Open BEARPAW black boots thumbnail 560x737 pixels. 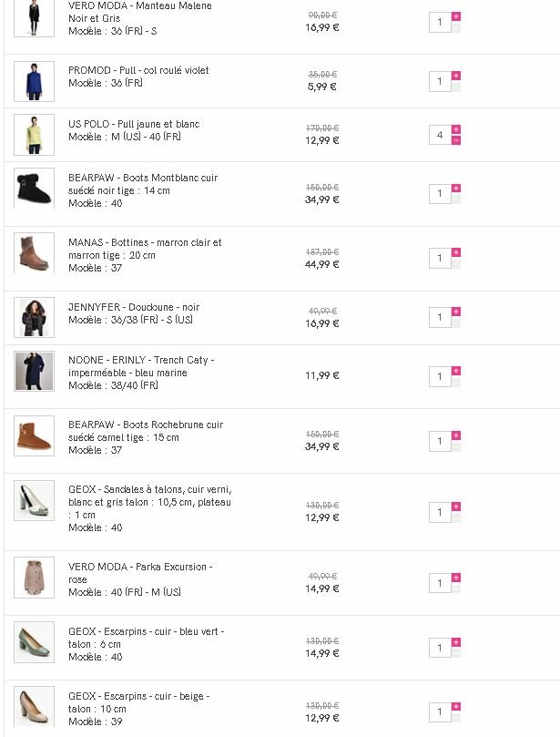click(34, 189)
